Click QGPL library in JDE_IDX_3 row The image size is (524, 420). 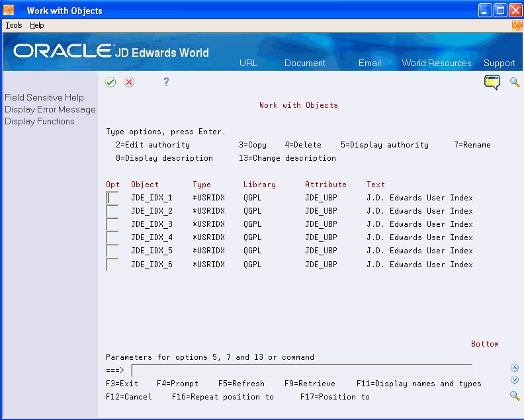253,224
